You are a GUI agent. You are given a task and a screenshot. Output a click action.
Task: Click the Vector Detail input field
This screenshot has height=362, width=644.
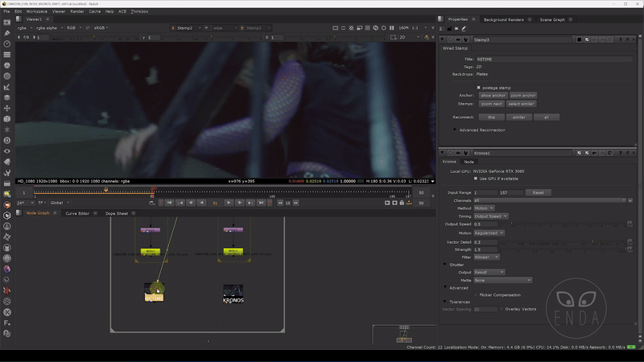point(485,241)
